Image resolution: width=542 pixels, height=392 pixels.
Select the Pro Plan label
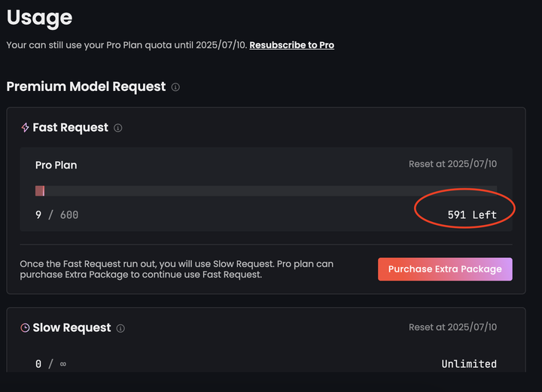pyautogui.click(x=56, y=165)
